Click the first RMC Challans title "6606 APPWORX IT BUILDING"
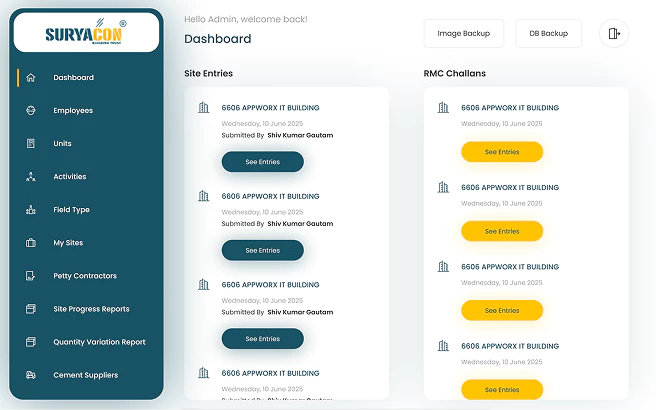Viewport: 657px width, 410px height. click(510, 108)
